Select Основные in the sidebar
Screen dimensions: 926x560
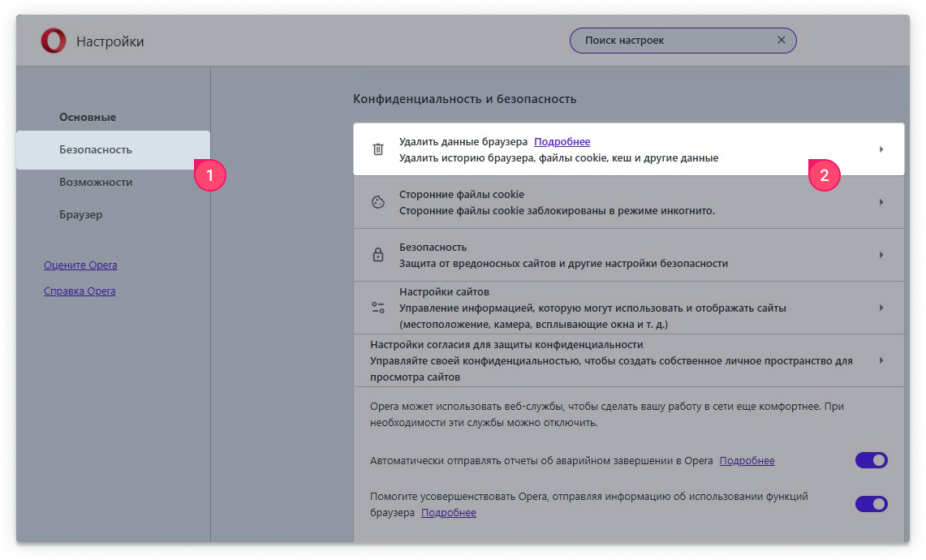click(x=88, y=117)
